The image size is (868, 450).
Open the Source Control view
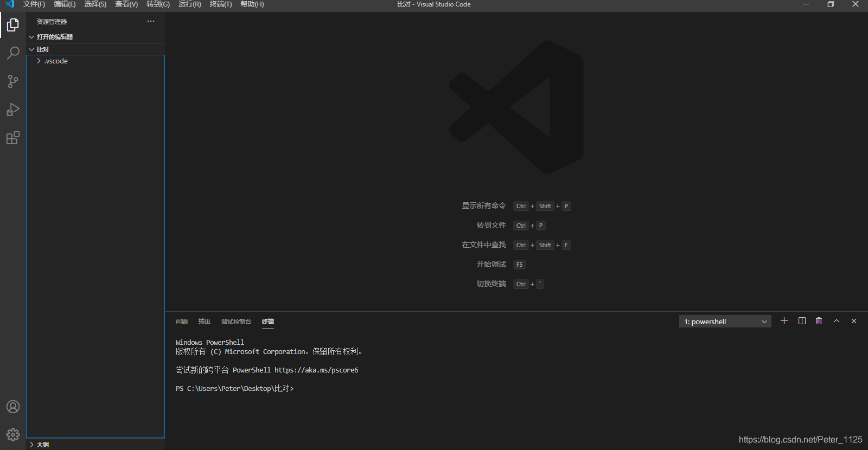coord(13,81)
